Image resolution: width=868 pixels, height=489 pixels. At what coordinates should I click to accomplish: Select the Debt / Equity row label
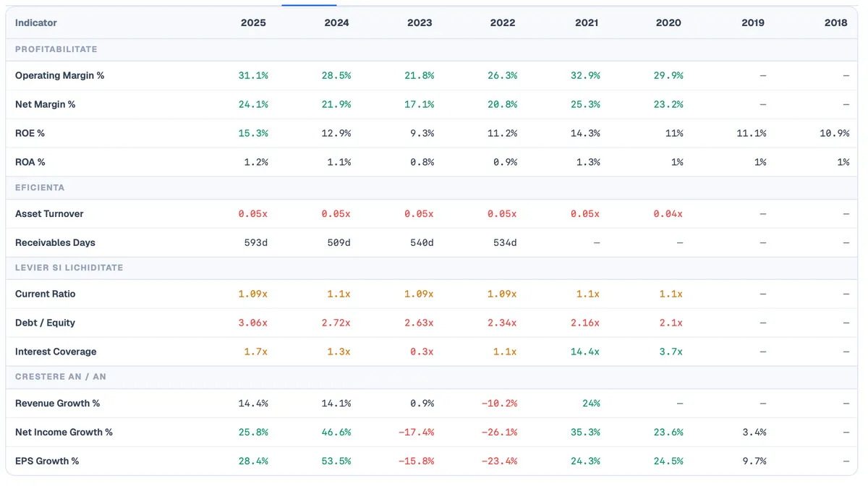46,323
